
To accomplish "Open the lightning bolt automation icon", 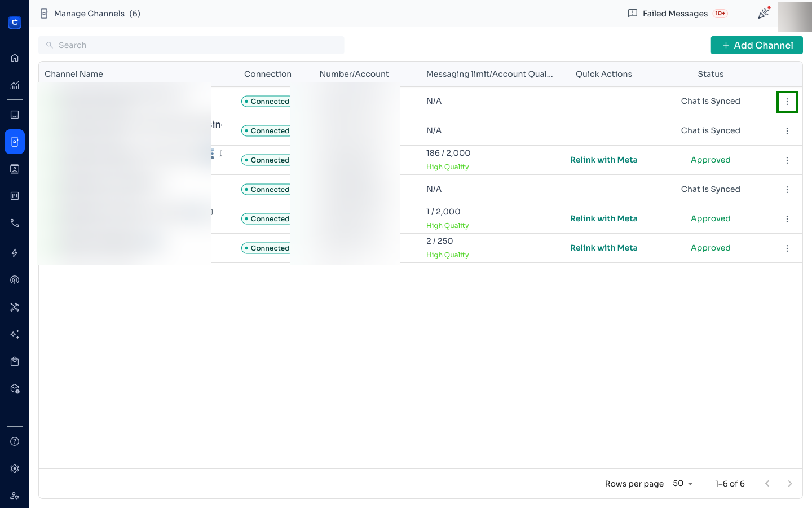I will point(15,253).
